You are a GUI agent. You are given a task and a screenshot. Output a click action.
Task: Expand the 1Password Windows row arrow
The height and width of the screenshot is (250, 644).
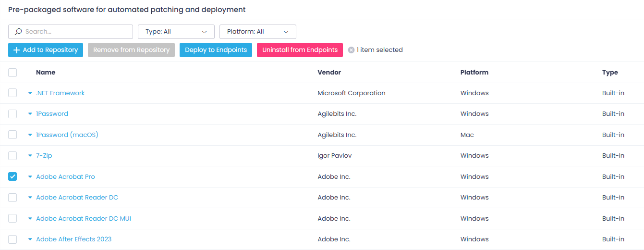(30, 114)
